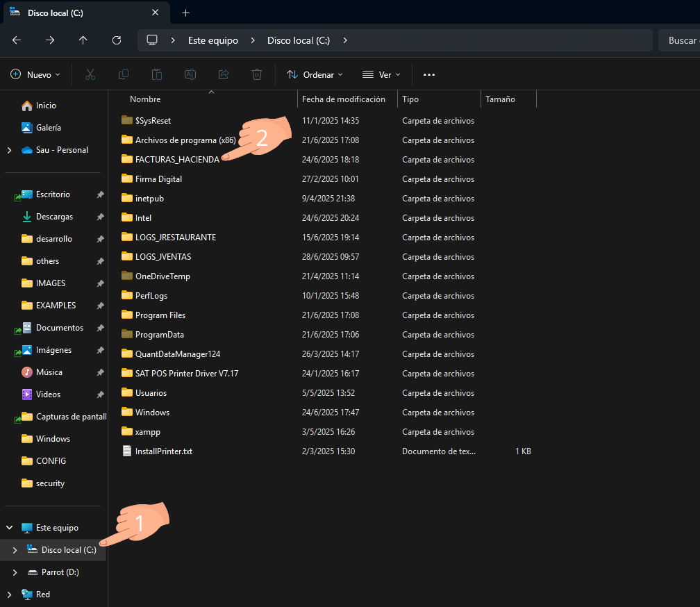Select the inetpub folder icon
This screenshot has height=607, width=700.
(127, 198)
